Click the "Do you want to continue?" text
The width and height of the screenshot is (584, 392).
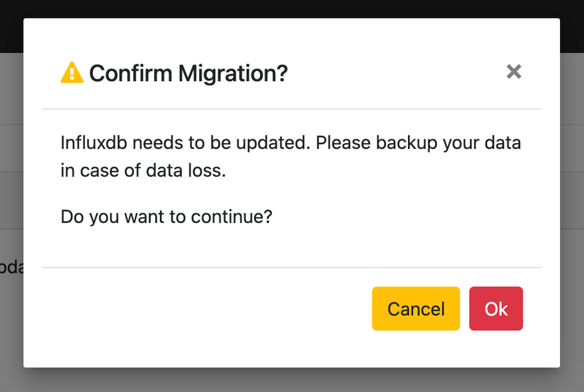pos(166,217)
